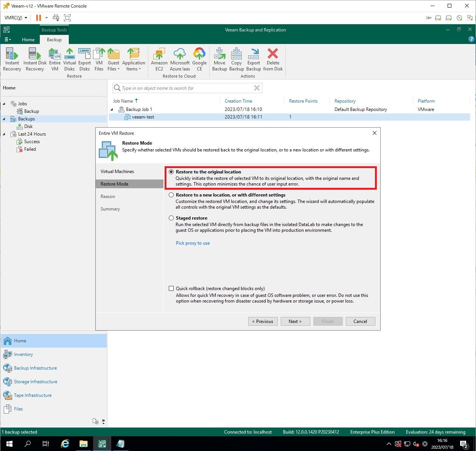Open Internet Explorer from taskbar
476x451 pixels.
65,444
